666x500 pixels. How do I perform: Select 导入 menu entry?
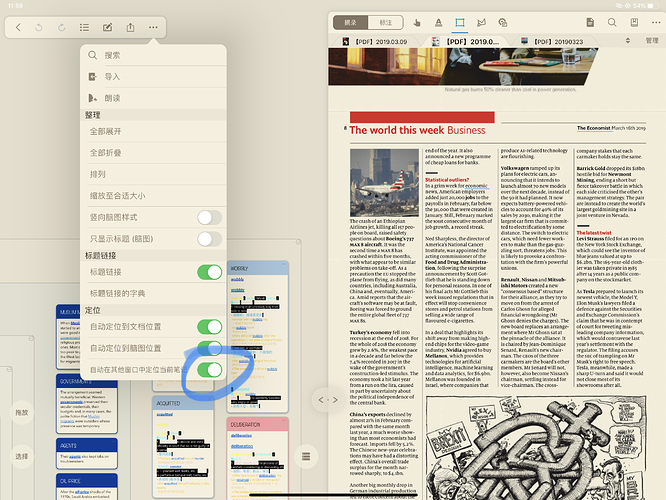[x=153, y=77]
